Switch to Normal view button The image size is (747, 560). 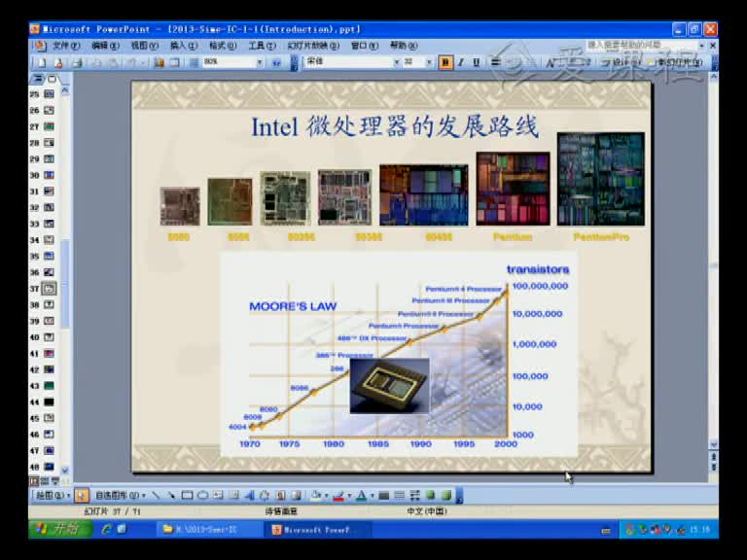pos(34,481)
